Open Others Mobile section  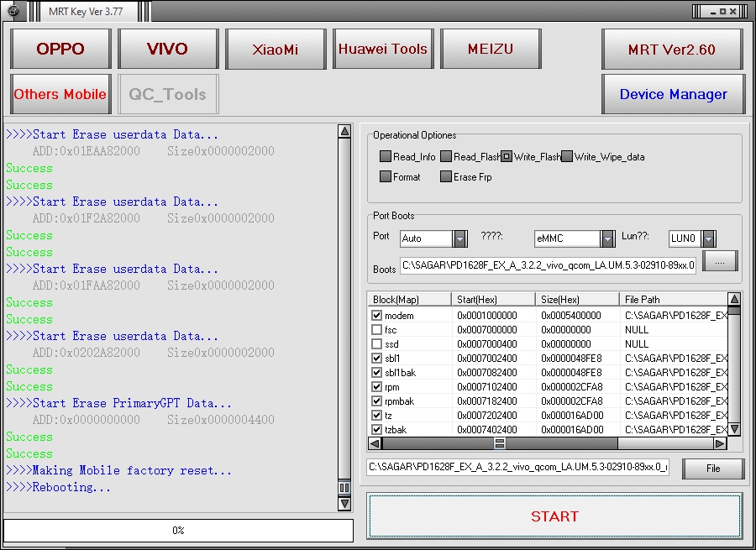point(60,94)
